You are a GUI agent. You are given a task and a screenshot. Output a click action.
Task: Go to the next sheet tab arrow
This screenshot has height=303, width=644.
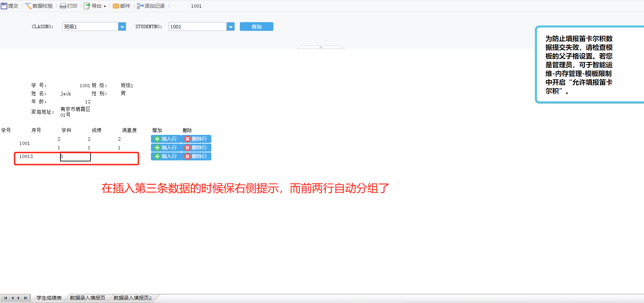[18, 298]
